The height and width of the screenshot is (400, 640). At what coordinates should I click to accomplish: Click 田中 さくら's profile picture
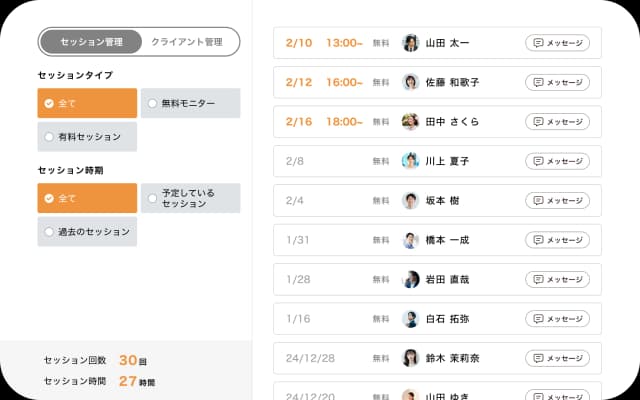coord(410,122)
